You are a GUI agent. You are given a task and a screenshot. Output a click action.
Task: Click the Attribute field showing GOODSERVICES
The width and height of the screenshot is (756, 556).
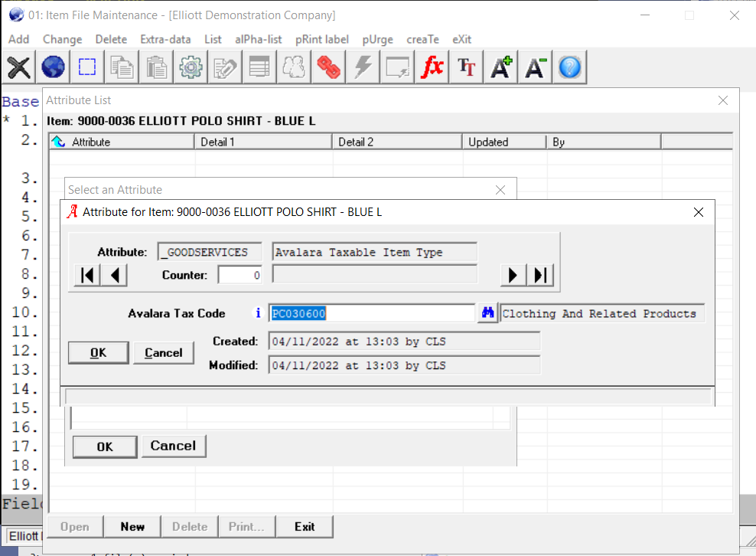pyautogui.click(x=210, y=252)
